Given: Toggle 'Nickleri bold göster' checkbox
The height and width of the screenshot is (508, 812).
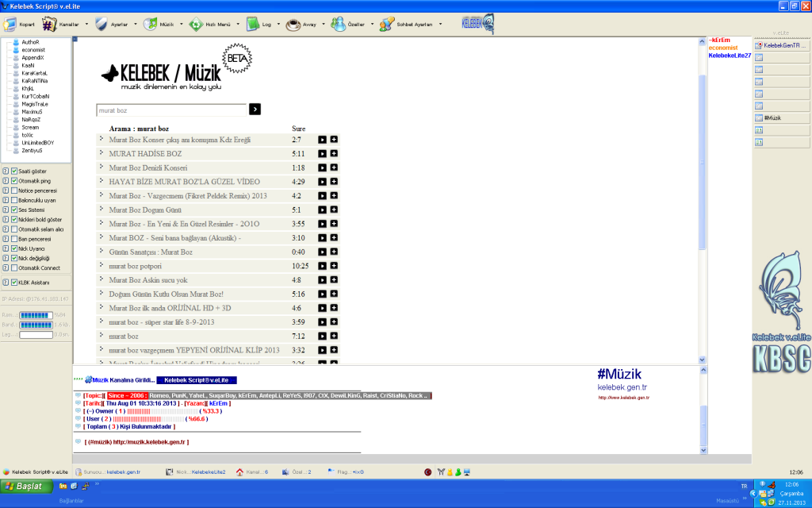Looking at the screenshot, I should 14,220.
